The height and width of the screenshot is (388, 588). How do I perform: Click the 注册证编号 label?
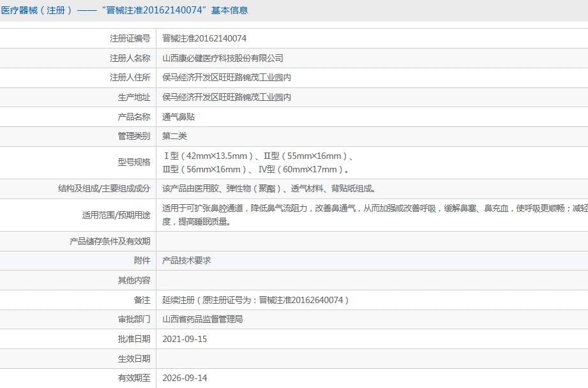[130, 38]
